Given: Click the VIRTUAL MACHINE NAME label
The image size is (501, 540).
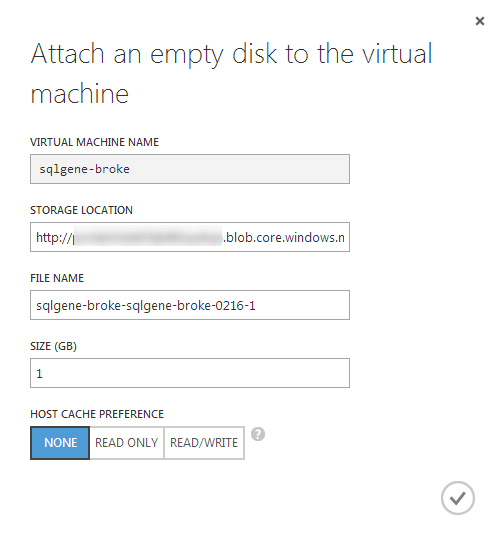Looking at the screenshot, I should [x=94, y=142].
